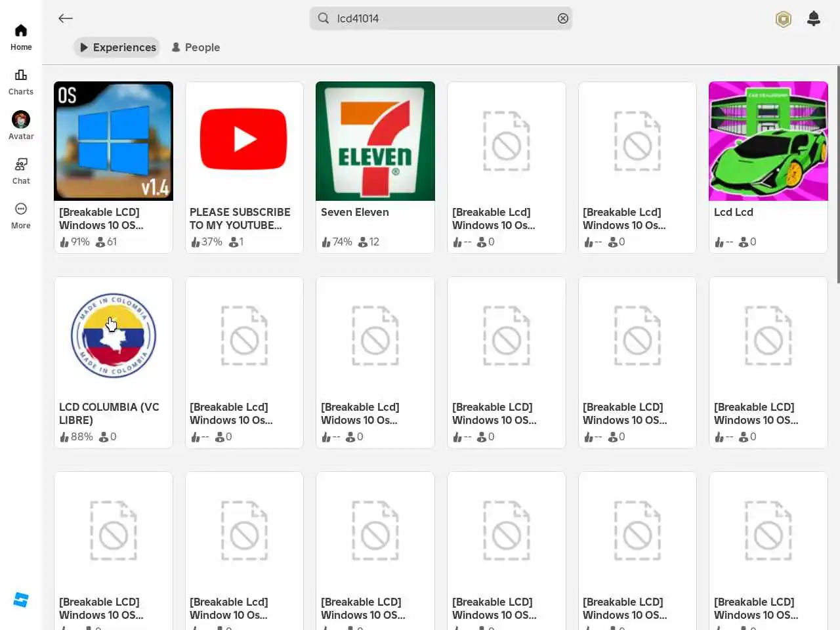Image resolution: width=840 pixels, height=630 pixels.
Task: Open the Made in Colombia flag thumbnail
Action: [114, 336]
